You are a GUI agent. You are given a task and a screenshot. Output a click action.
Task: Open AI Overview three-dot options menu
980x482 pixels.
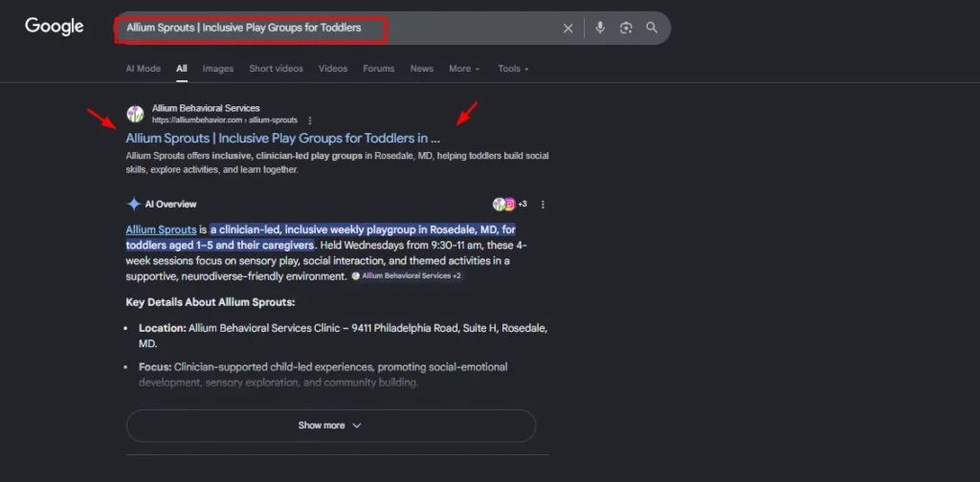tap(543, 205)
